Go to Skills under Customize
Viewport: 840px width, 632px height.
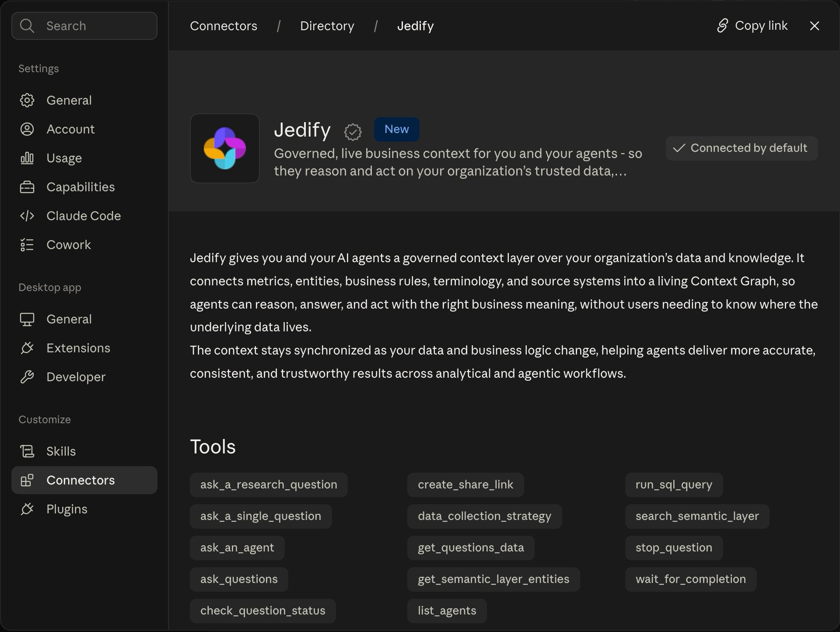(x=84, y=451)
